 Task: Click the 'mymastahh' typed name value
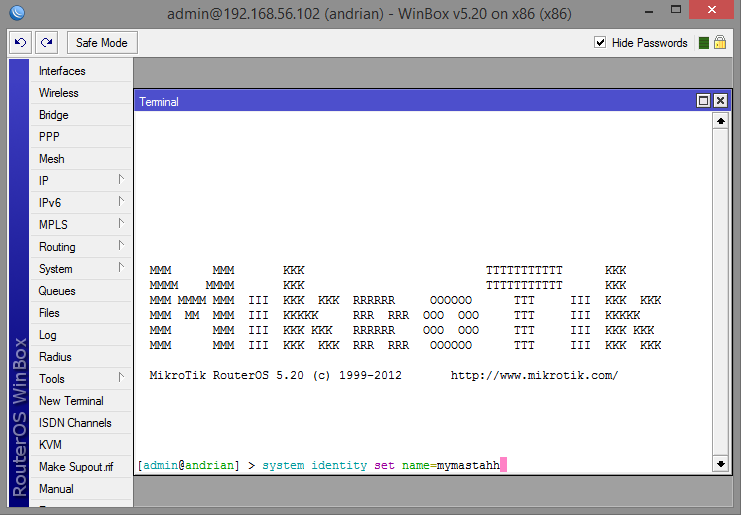[x=468, y=466]
